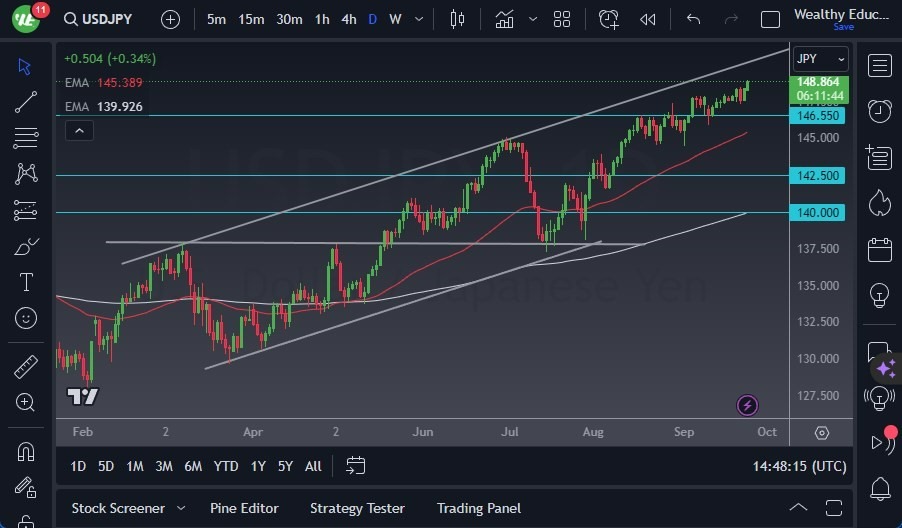Image resolution: width=902 pixels, height=528 pixels.
Task: Select the daily D timeframe
Action: click(373, 20)
